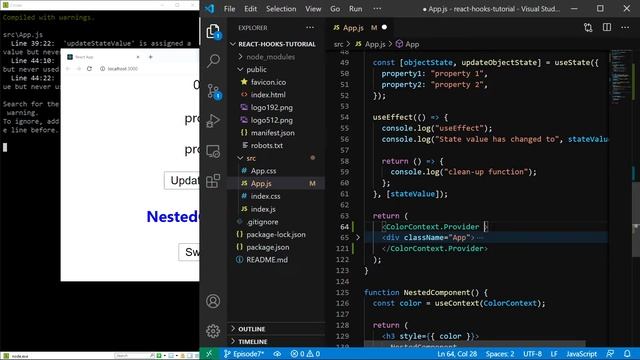The width and height of the screenshot is (640, 360).
Task: Click the Episode7 branch in status bar
Action: pyautogui.click(x=244, y=354)
